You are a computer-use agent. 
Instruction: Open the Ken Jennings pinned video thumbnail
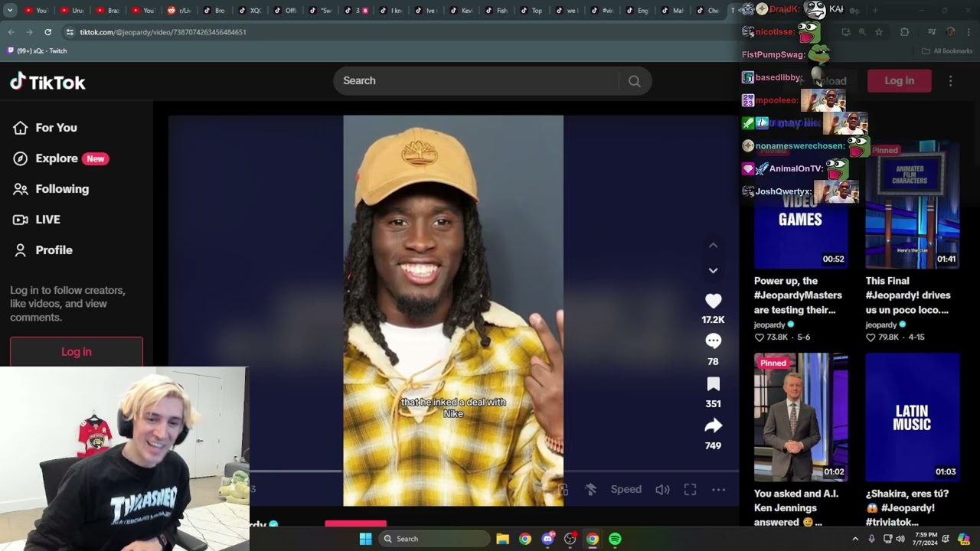[801, 417]
